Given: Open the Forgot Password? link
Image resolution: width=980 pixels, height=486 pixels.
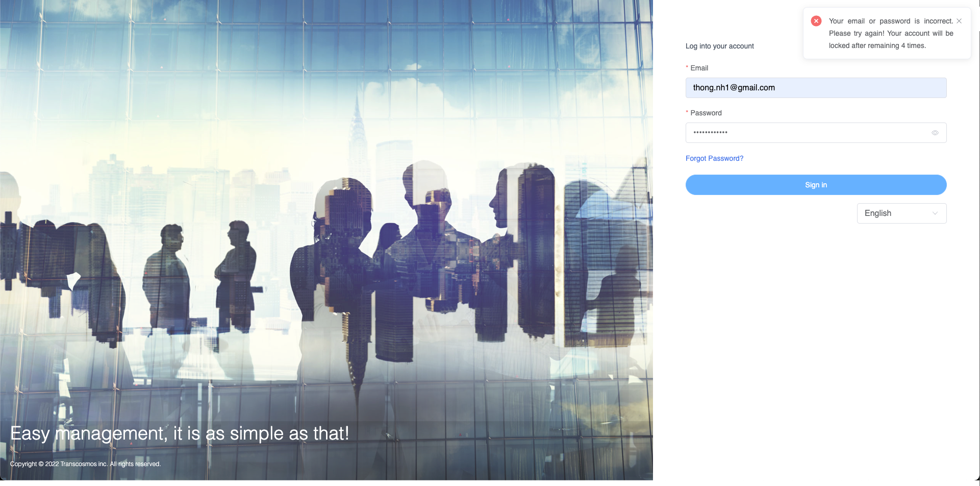Looking at the screenshot, I should click(714, 158).
